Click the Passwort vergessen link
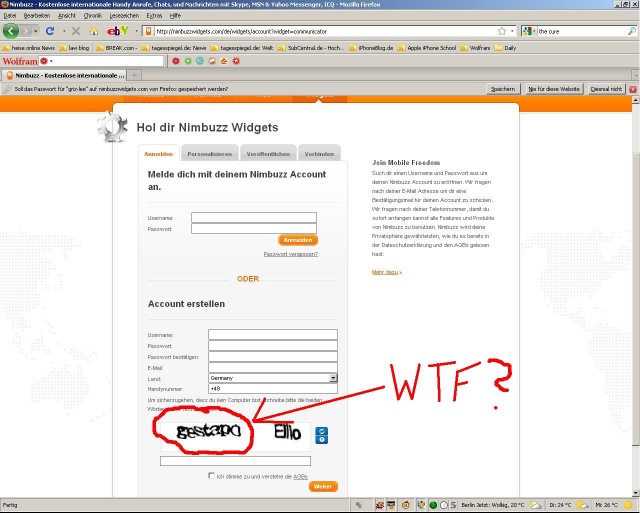This screenshot has height=513, width=640. click(x=290, y=254)
